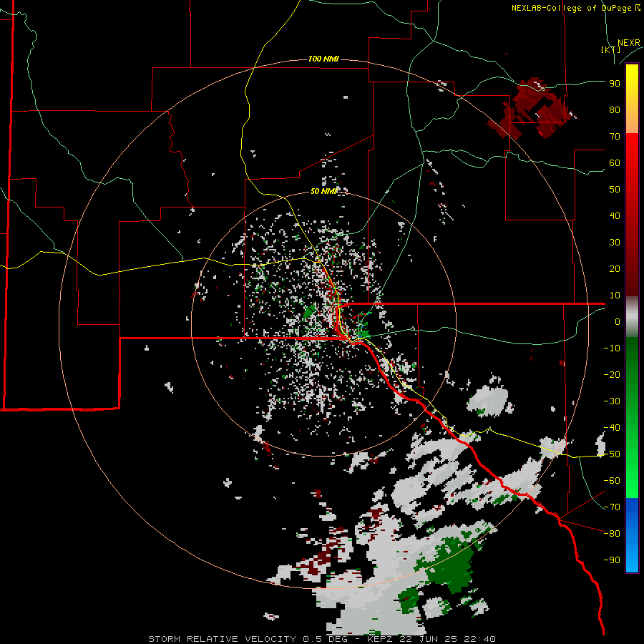Click the -20 value on velocity scale
This screenshot has height=644, width=644.
tap(612, 375)
